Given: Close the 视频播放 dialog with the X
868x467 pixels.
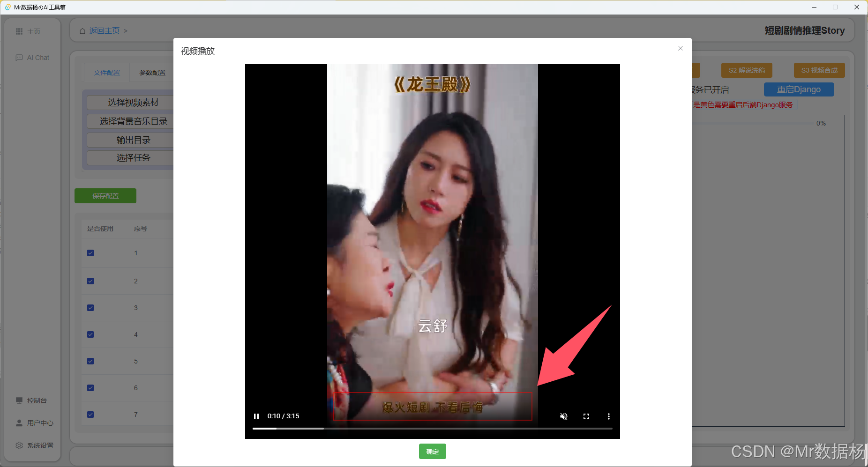Looking at the screenshot, I should point(681,48).
